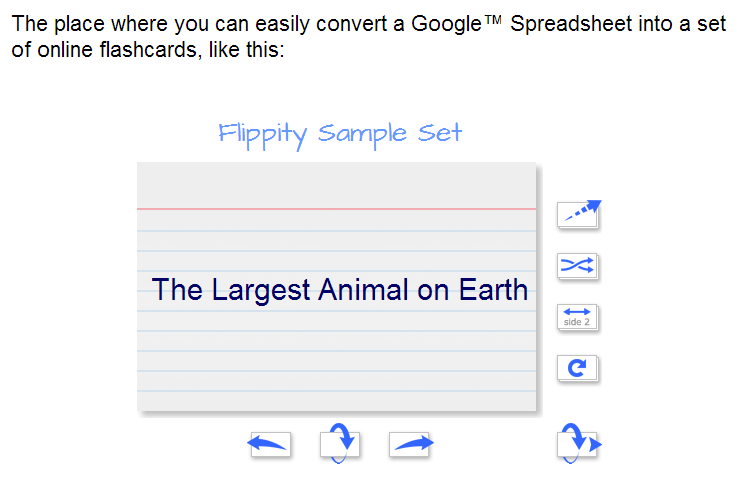Flip the card using center flip icon
739x489 pixels.
click(339, 443)
